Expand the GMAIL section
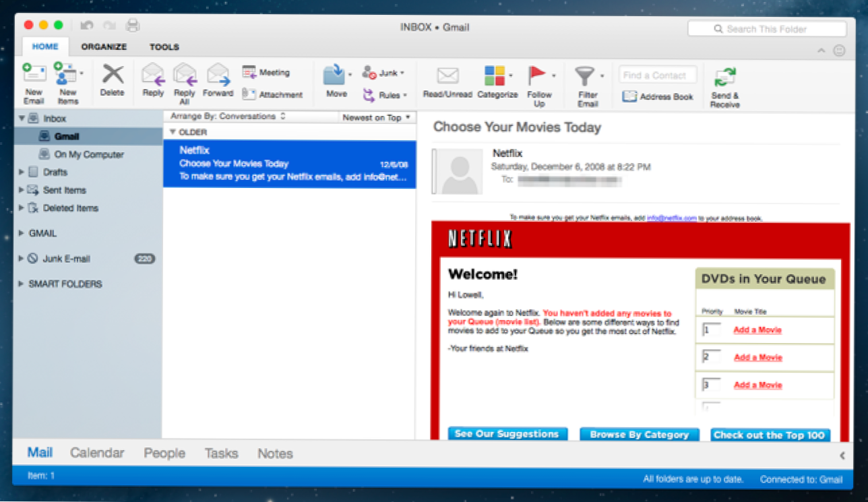 pyautogui.click(x=22, y=233)
